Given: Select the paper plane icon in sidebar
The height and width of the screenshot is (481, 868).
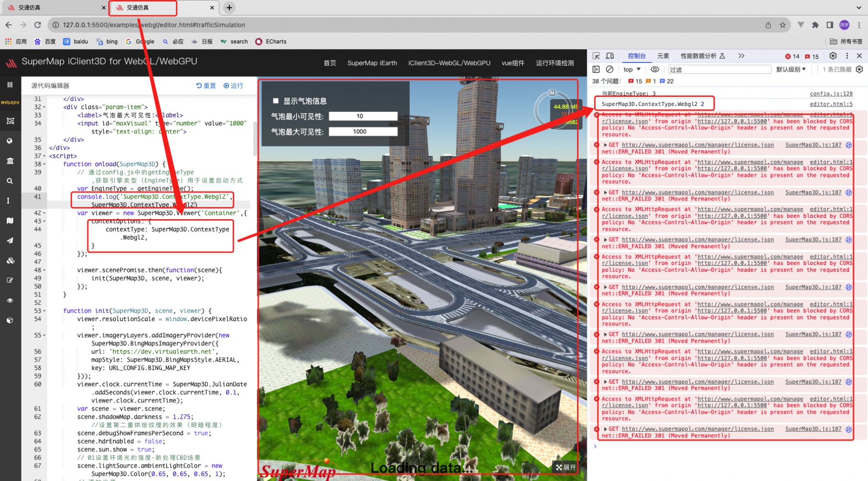Looking at the screenshot, I should [x=10, y=241].
